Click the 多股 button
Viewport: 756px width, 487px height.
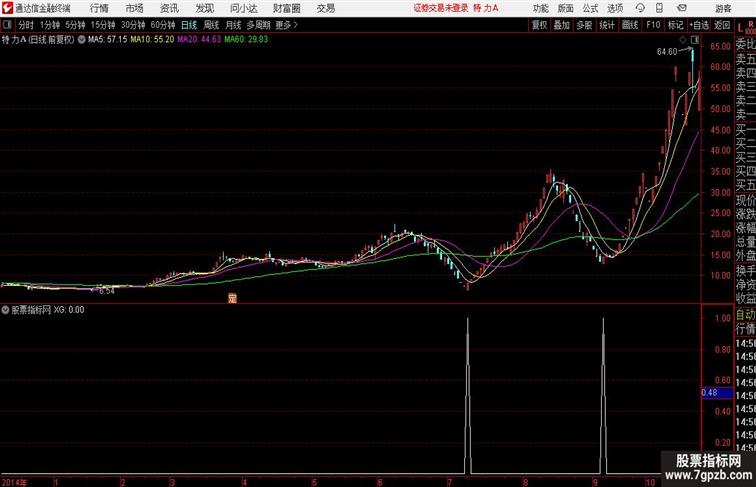point(584,25)
